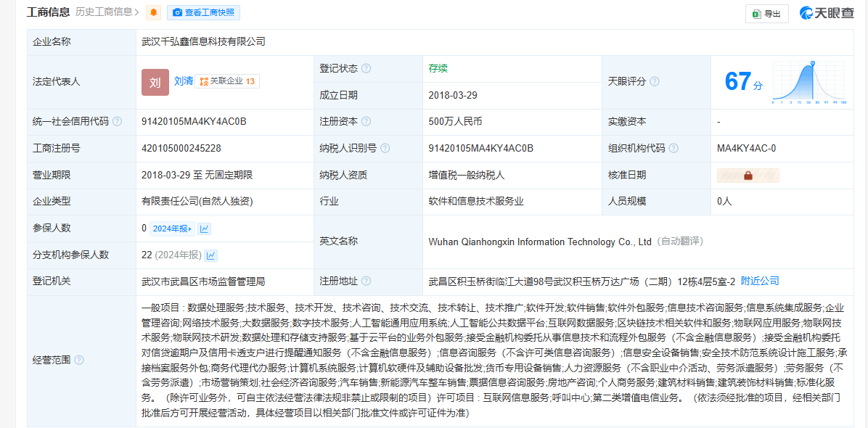Viewport: 868px width, 428px height.
Task: Click help icon next to 天眼评分
Action: click(x=655, y=81)
